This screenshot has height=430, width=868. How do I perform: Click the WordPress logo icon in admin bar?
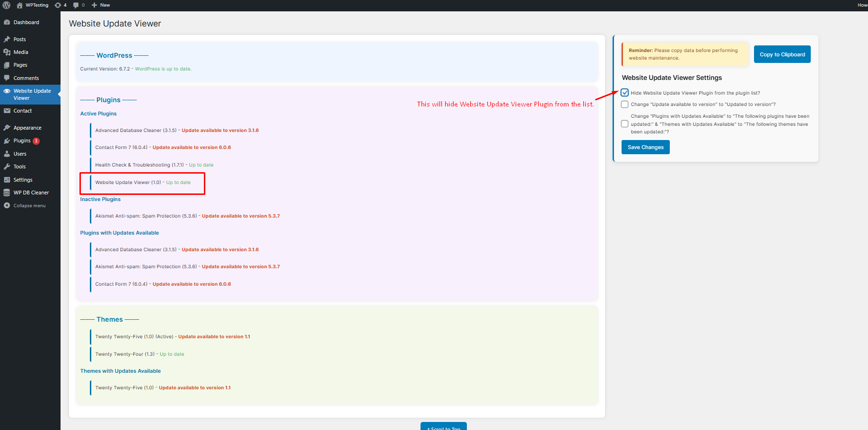coord(7,5)
